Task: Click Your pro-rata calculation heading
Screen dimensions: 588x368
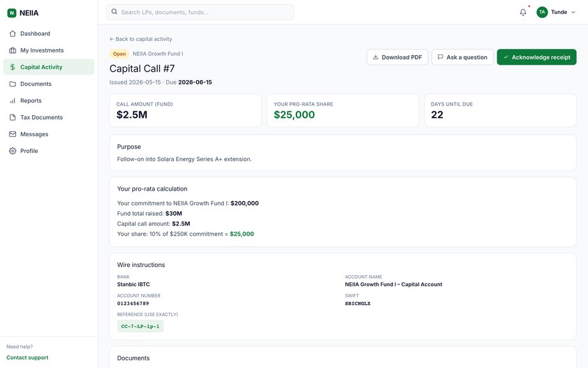Action: [x=152, y=189]
